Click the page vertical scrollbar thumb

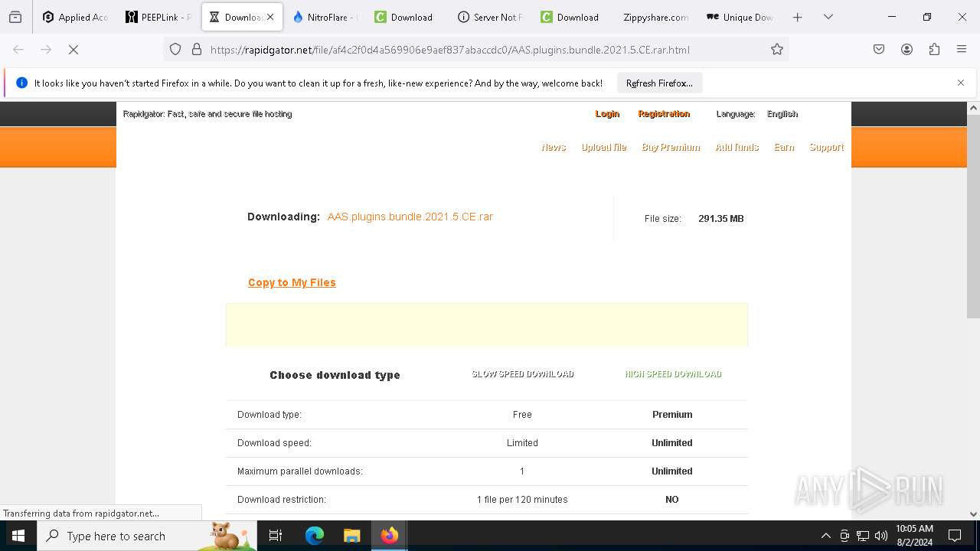click(x=973, y=217)
